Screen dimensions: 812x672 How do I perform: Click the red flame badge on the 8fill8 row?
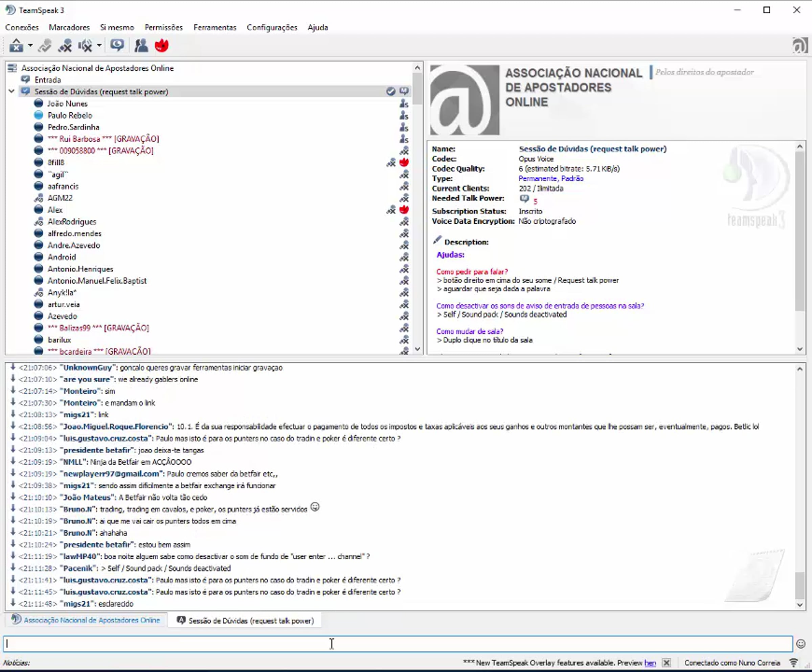[404, 163]
